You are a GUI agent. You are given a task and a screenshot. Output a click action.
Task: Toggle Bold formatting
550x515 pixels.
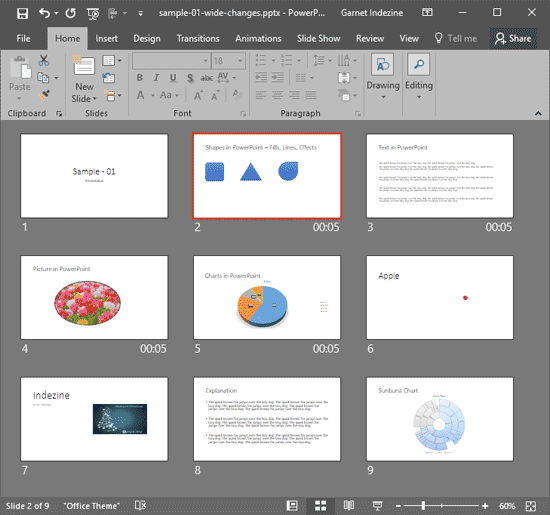(x=140, y=78)
